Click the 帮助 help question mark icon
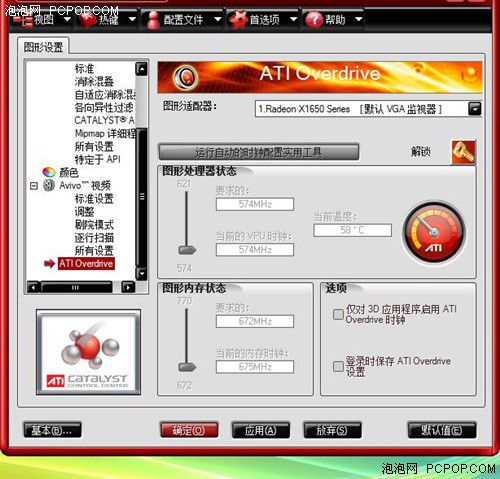 (314, 20)
